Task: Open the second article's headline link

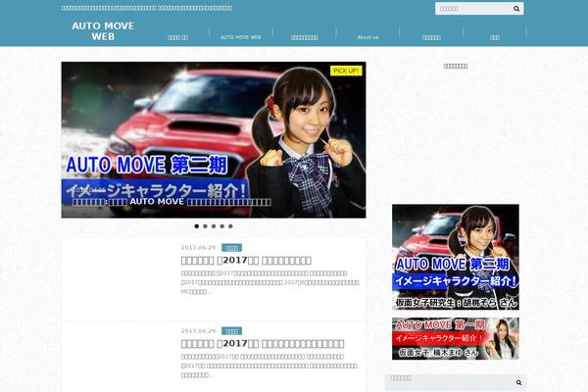Action: coord(263,343)
